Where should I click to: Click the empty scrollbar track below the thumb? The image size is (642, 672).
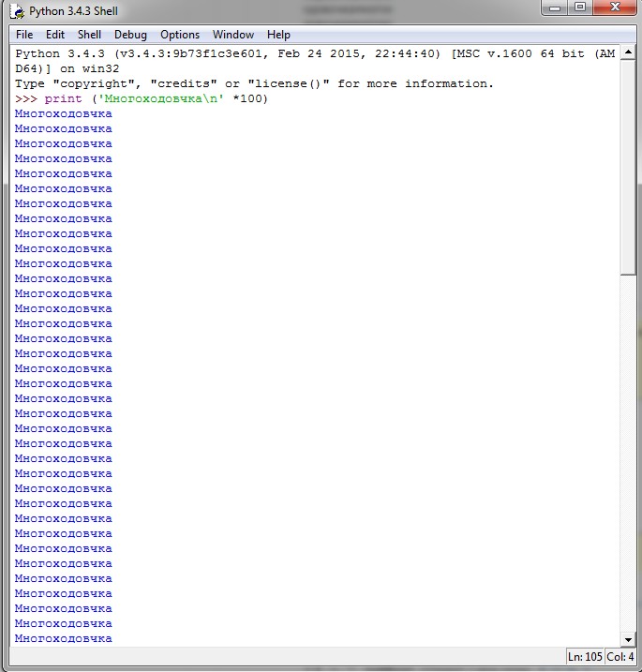628,450
